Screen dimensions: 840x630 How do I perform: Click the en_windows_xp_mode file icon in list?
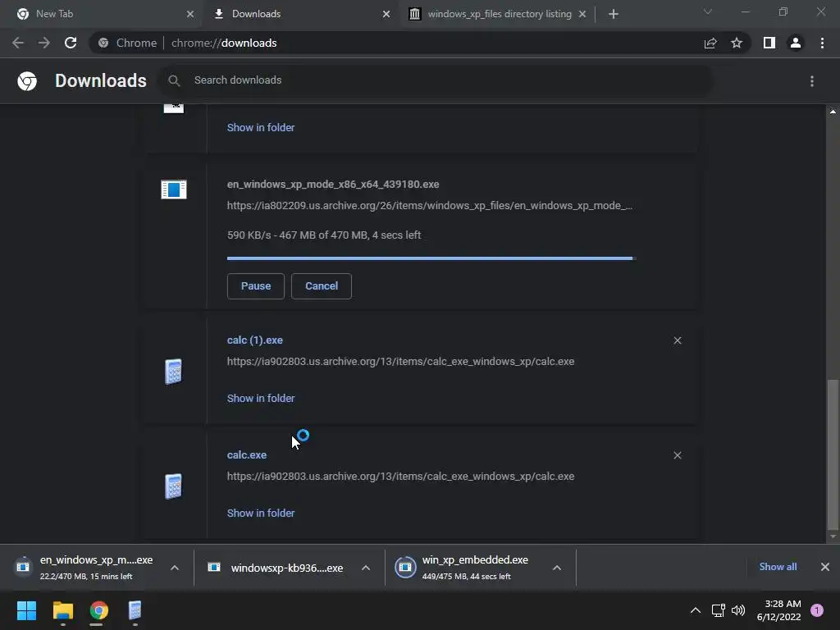(x=174, y=189)
